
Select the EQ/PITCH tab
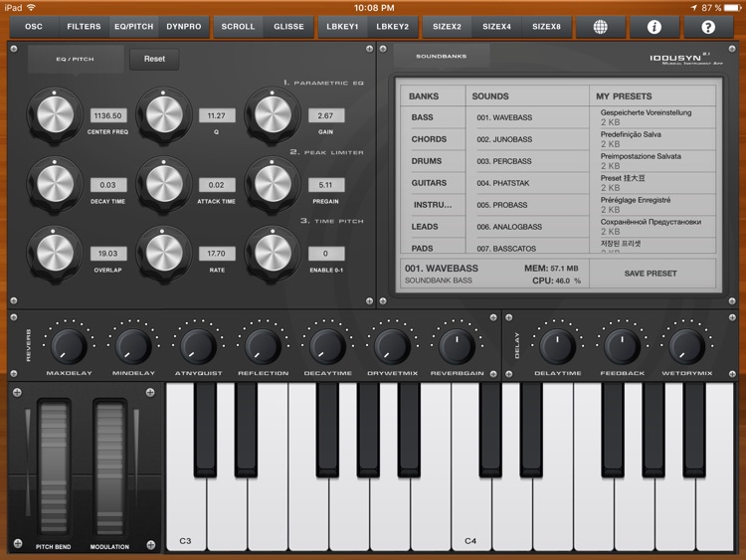(x=133, y=27)
